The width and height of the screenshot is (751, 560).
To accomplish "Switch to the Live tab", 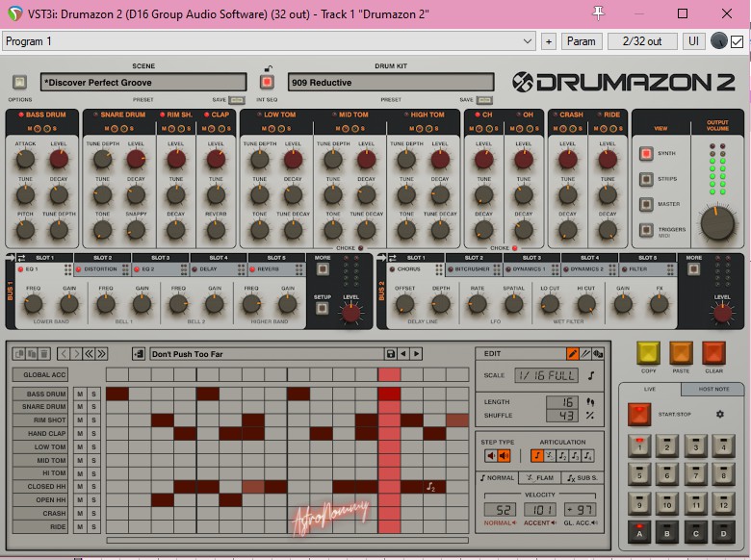I will coord(650,389).
